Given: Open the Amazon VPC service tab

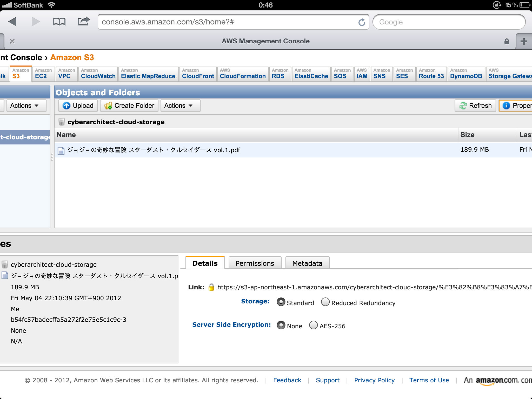Looking at the screenshot, I should point(66,74).
